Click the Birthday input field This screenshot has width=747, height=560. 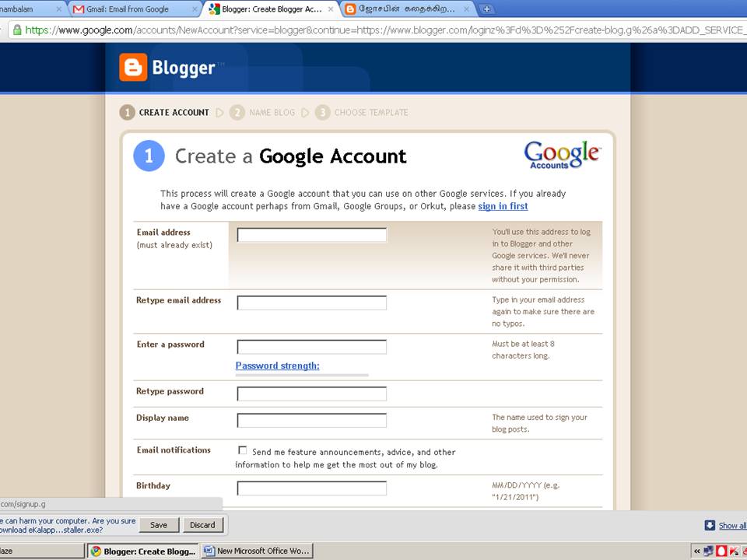[x=311, y=488]
